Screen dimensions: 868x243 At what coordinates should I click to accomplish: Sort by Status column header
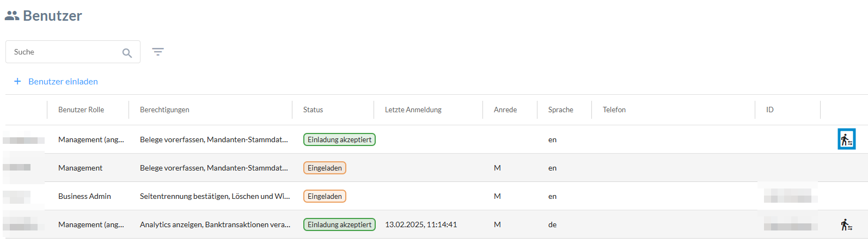click(x=313, y=110)
